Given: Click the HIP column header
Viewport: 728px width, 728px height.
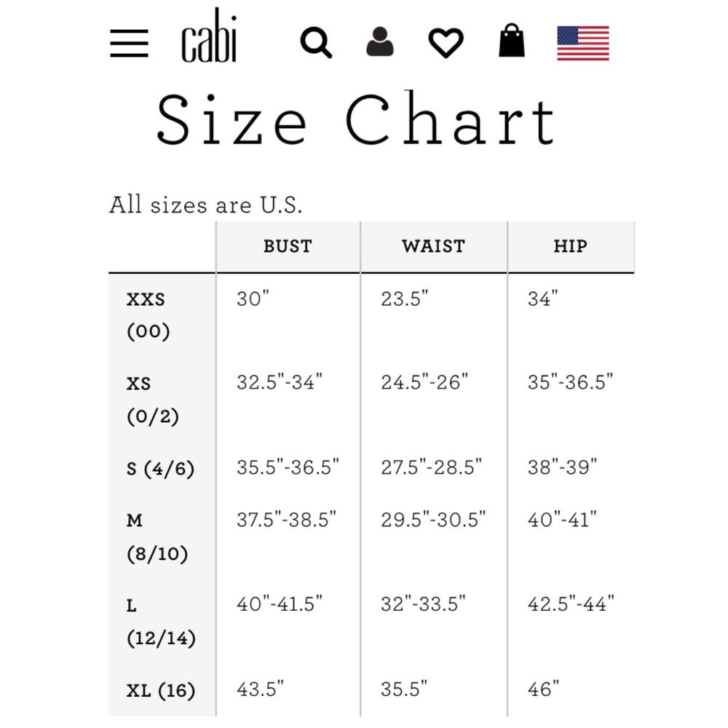Looking at the screenshot, I should [570, 247].
